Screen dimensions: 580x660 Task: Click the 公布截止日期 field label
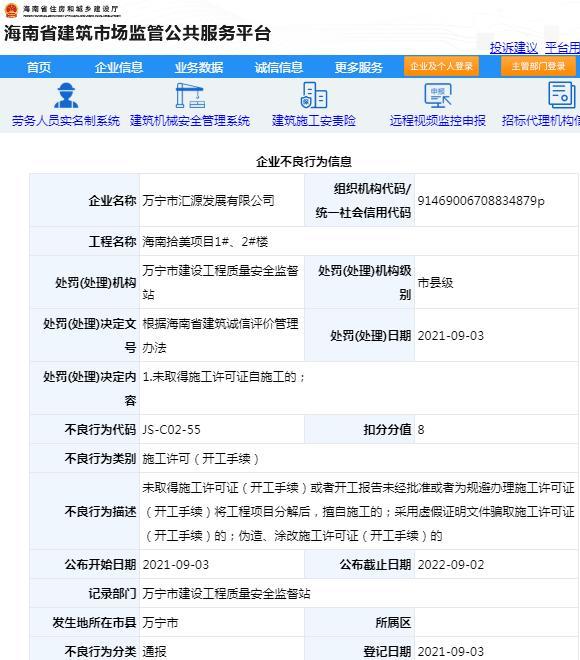375,565
